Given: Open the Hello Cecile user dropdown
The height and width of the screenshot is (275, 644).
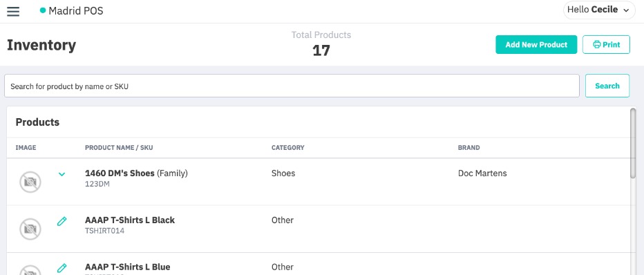Looking at the screenshot, I should coord(599,10).
